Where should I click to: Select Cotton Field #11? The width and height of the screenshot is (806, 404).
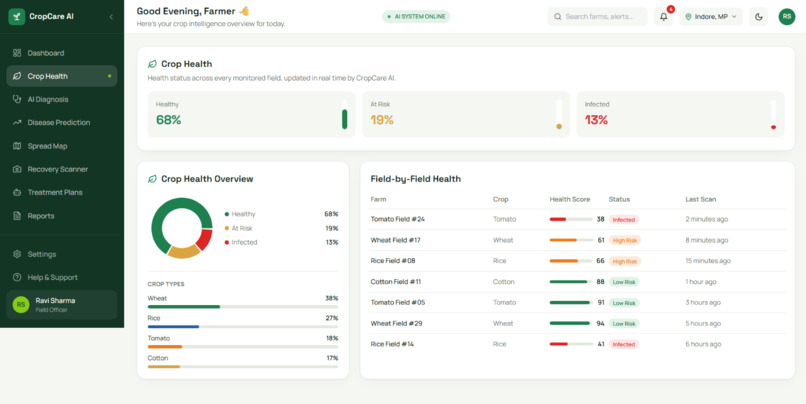coord(578,282)
